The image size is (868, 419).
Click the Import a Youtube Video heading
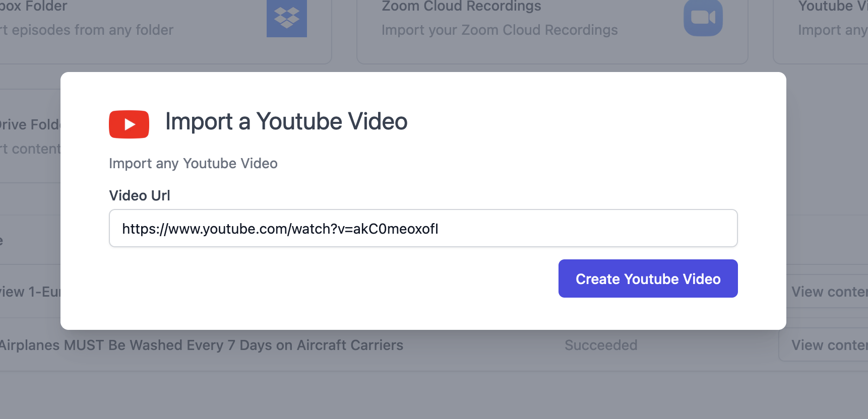point(286,122)
